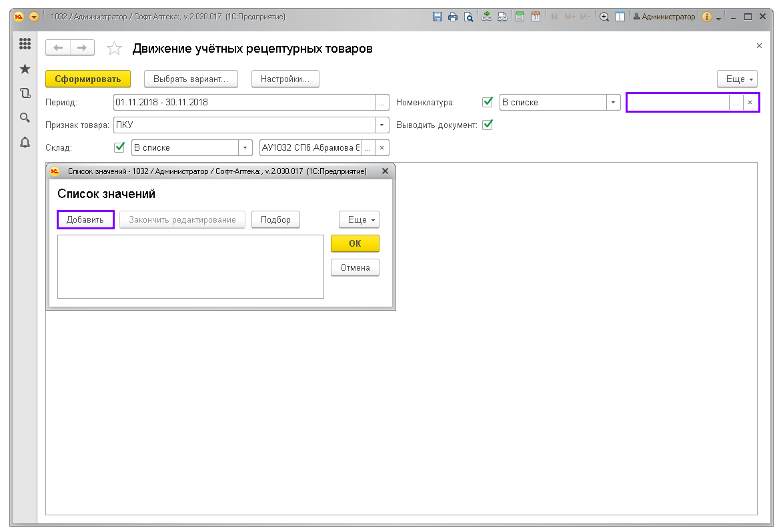This screenshot has height=532, width=783.
Task: Click Добавить in the values list dialog
Action: point(85,219)
